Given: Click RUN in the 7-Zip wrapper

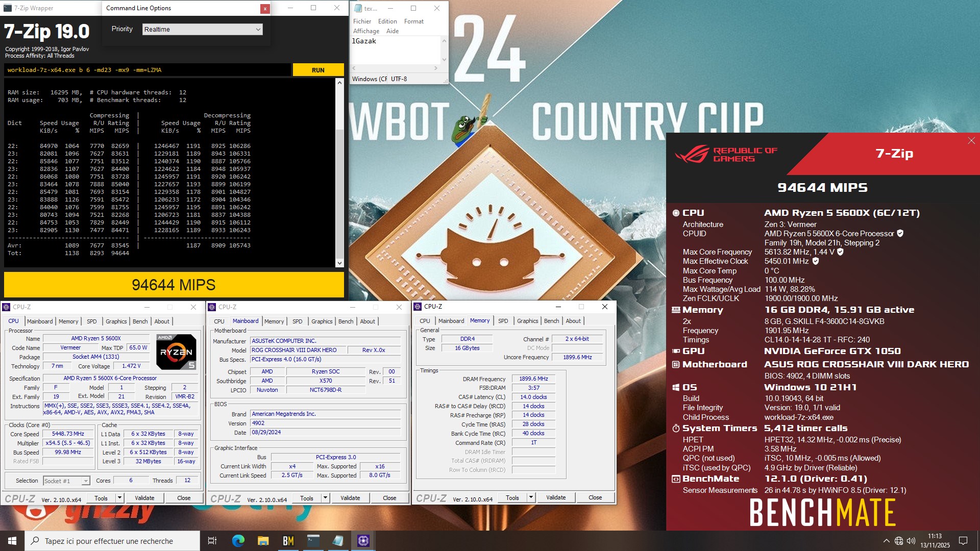Looking at the screenshot, I should tap(318, 70).
